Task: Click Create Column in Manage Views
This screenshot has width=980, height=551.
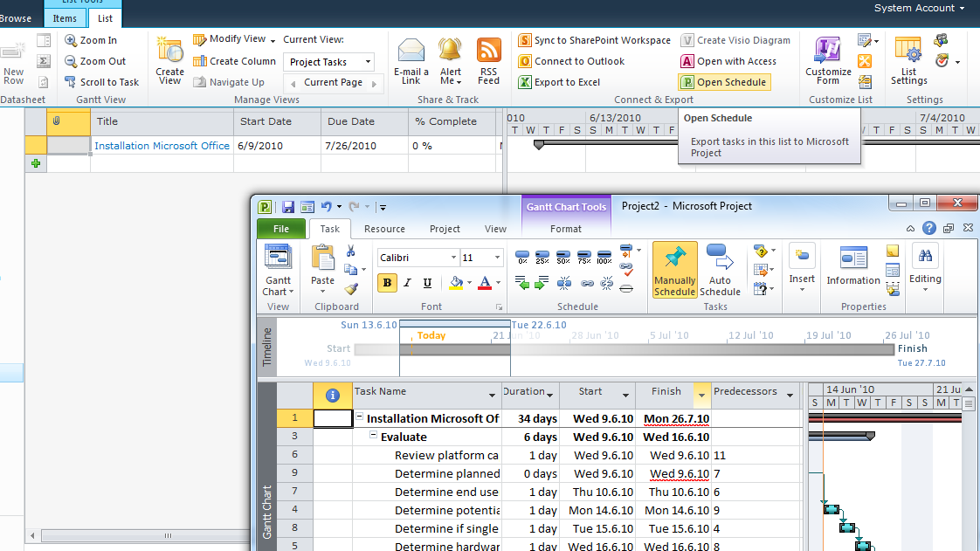Action: (234, 61)
